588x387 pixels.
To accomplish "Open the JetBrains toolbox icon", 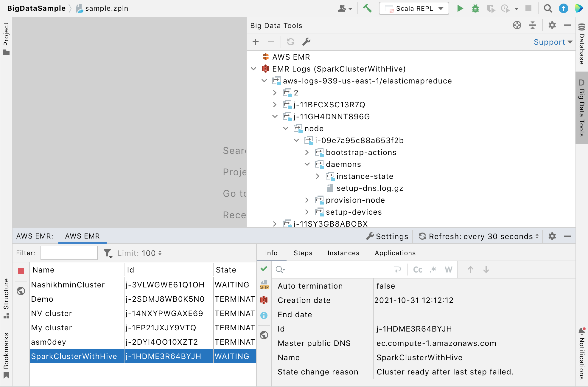I will point(579,8).
